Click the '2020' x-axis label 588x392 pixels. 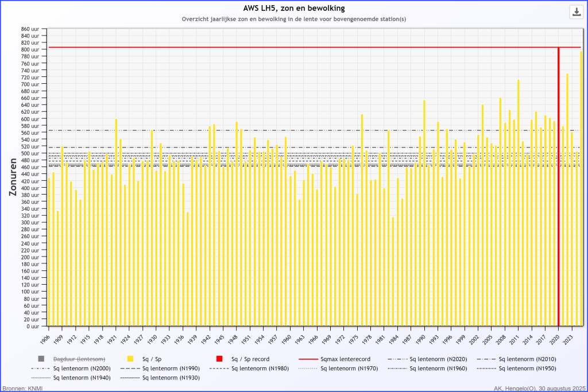point(554,339)
